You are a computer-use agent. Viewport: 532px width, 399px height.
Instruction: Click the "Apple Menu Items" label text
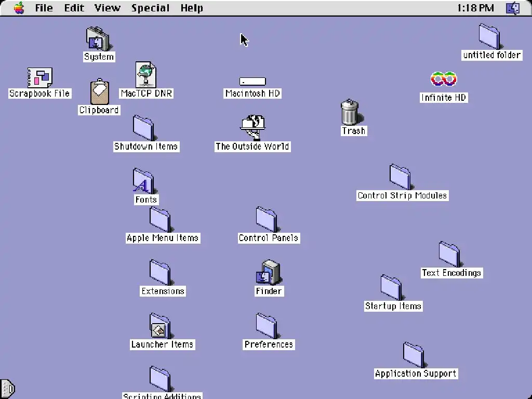coord(163,238)
